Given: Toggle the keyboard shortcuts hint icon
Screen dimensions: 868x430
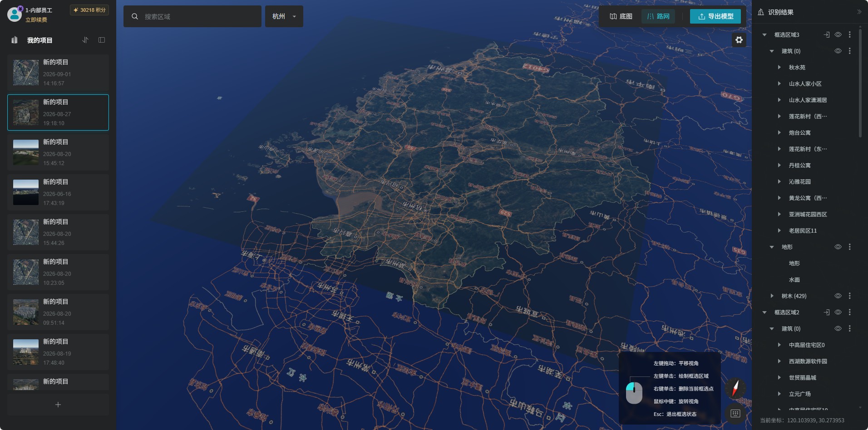Looking at the screenshot, I should [735, 413].
